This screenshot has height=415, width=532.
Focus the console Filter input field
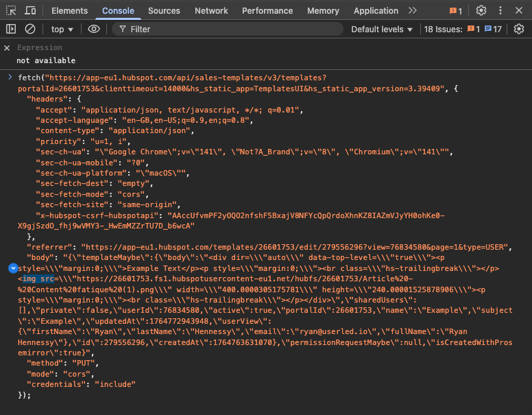click(x=226, y=29)
